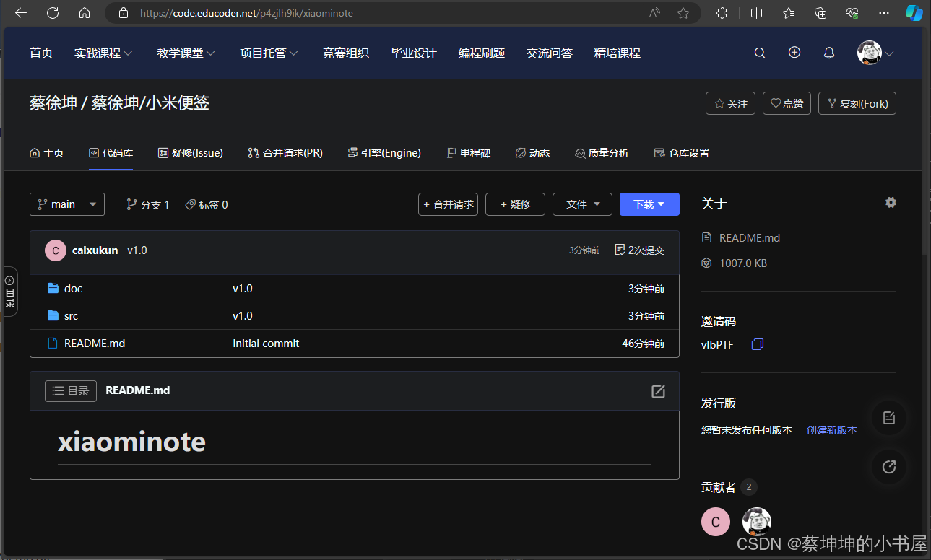This screenshot has width=931, height=560.
Task: Open browser essentials heart icon
Action: [852, 13]
